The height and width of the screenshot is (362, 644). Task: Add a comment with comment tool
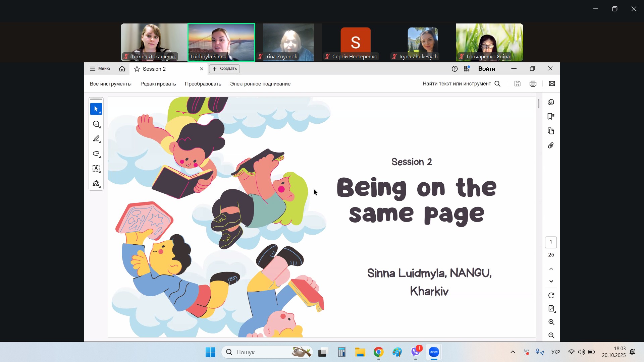tap(96, 124)
